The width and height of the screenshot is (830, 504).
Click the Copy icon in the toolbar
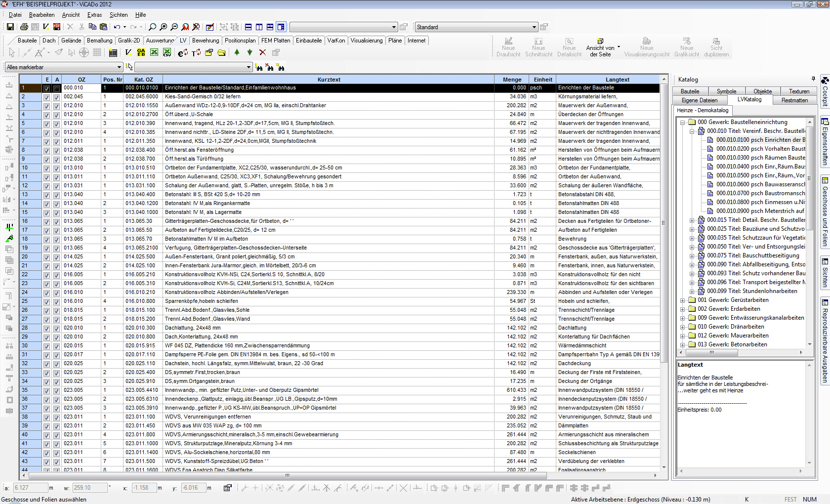click(x=92, y=27)
